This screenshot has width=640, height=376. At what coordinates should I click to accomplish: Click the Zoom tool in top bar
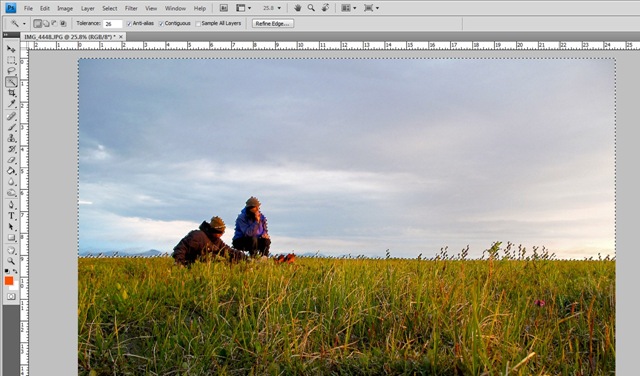311,8
